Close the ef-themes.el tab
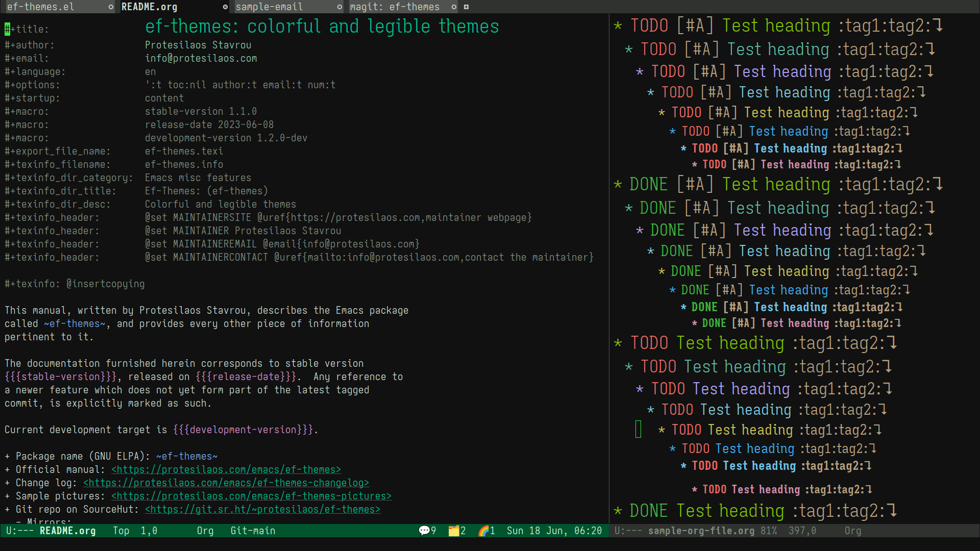The width and height of the screenshot is (980, 551). 111,7
